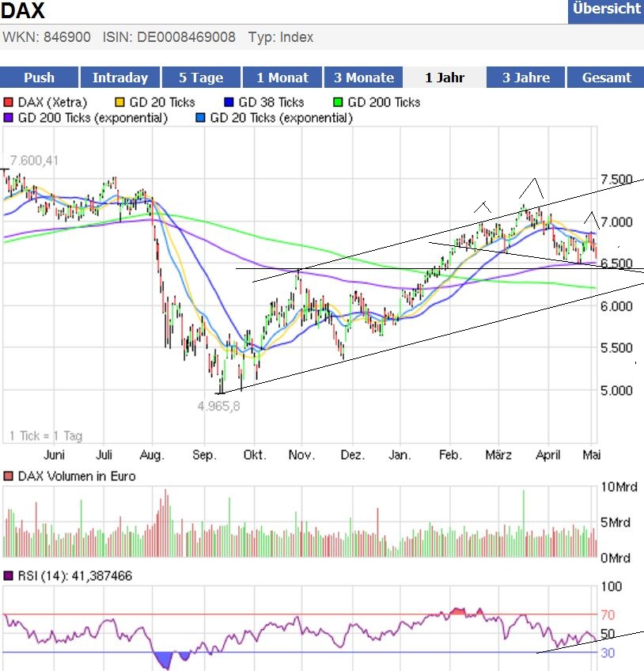644x671 pixels.
Task: Click the 7.000 price axis label
Action: coord(616,222)
